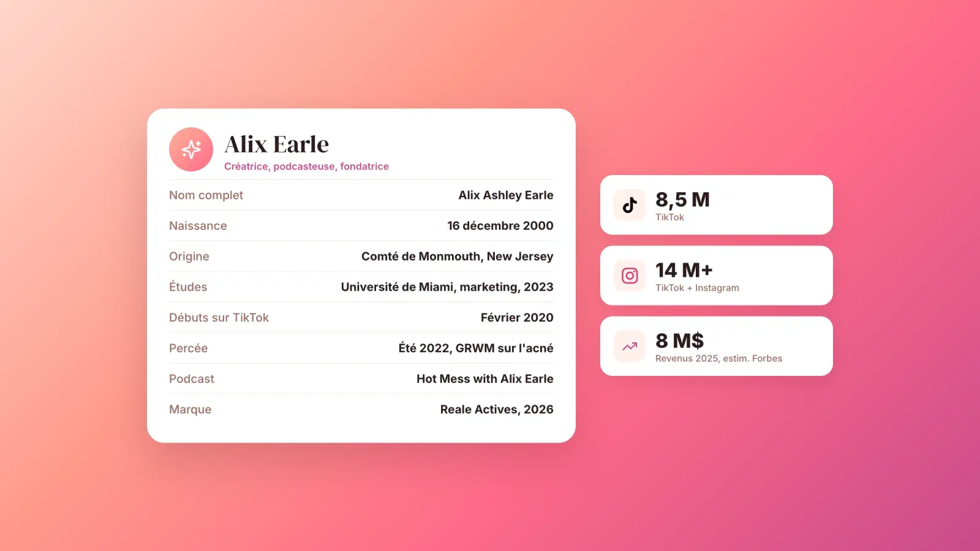
Task: Click the 'Percée' label
Action: click(188, 348)
